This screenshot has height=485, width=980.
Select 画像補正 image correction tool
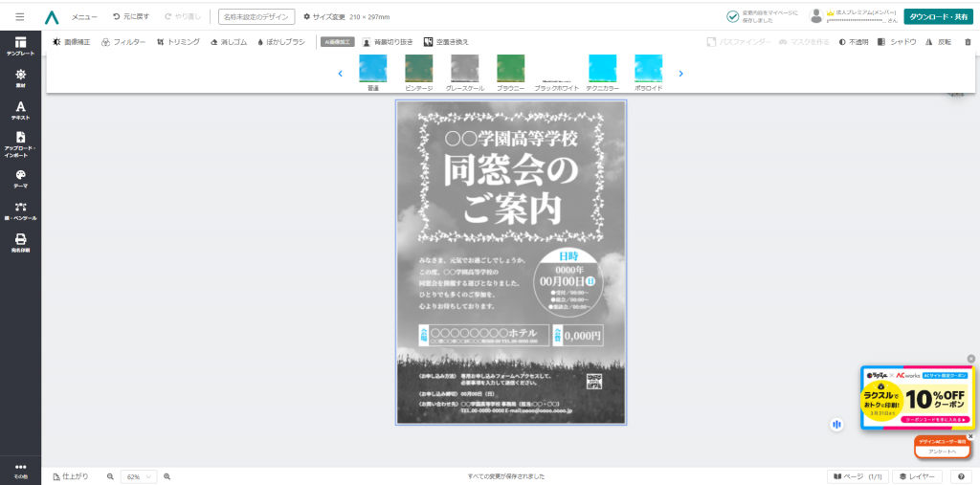(71, 42)
